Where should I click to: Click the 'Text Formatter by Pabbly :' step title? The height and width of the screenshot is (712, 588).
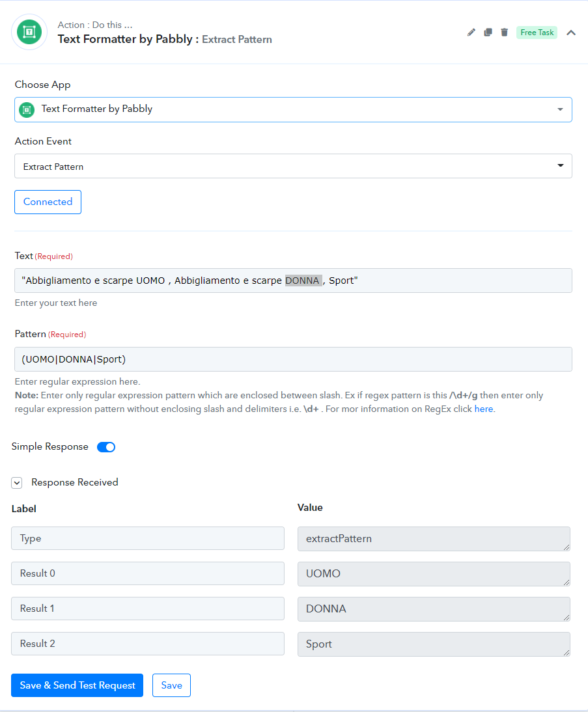point(128,39)
